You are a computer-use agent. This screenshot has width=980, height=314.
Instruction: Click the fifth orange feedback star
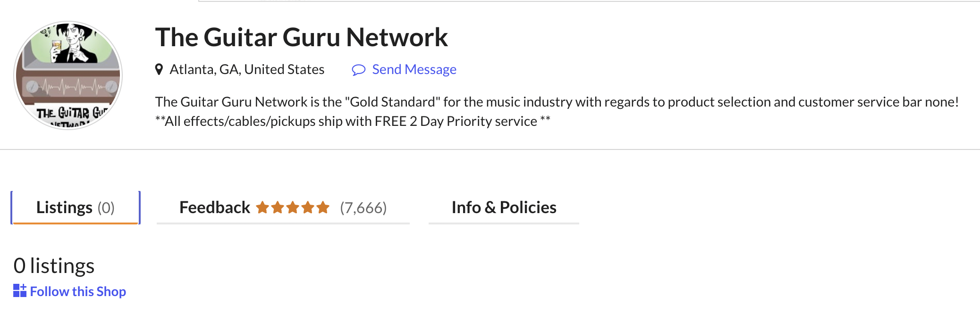click(x=323, y=207)
